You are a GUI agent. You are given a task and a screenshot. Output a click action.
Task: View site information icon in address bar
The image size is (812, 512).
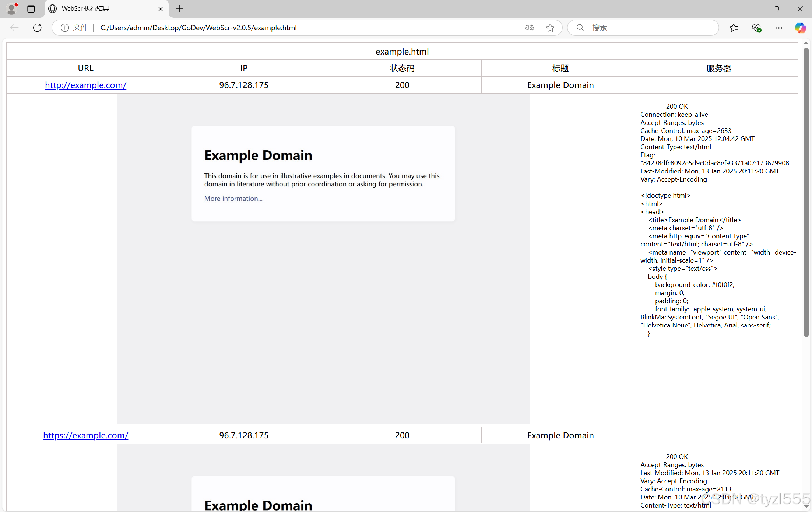(x=65, y=28)
